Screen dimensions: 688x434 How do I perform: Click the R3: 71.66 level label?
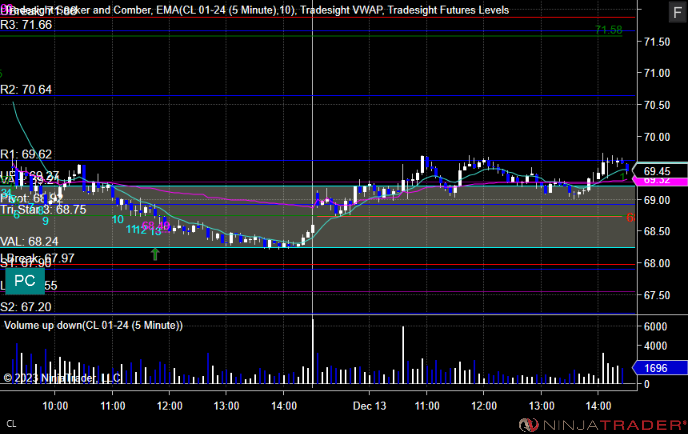(x=26, y=25)
